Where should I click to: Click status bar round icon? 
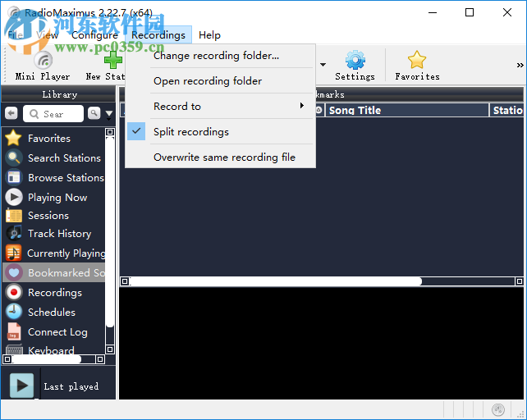(x=498, y=409)
